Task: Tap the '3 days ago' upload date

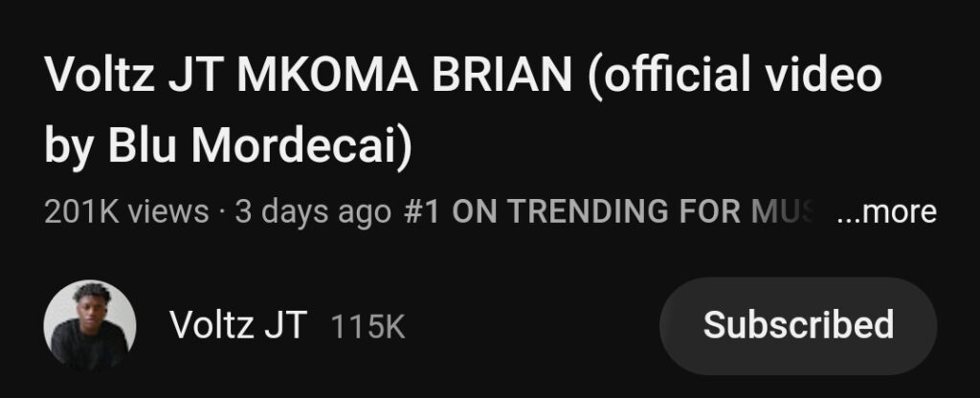Action: (x=312, y=211)
